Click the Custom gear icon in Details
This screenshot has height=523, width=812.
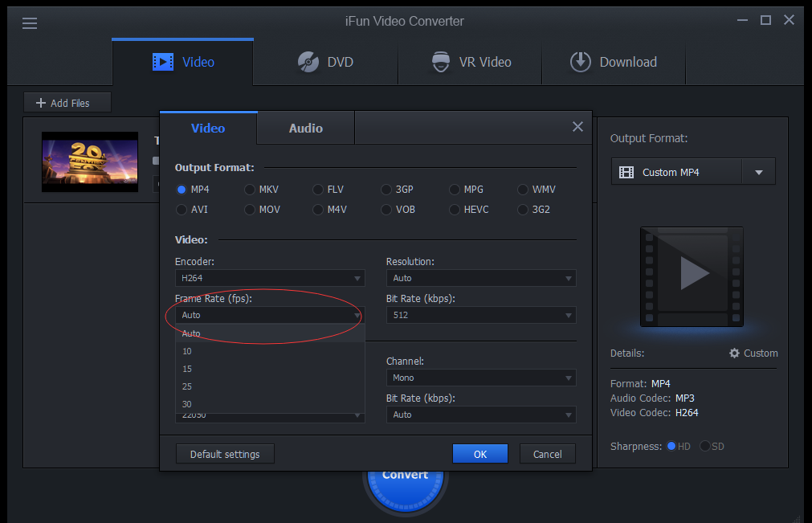[734, 353]
